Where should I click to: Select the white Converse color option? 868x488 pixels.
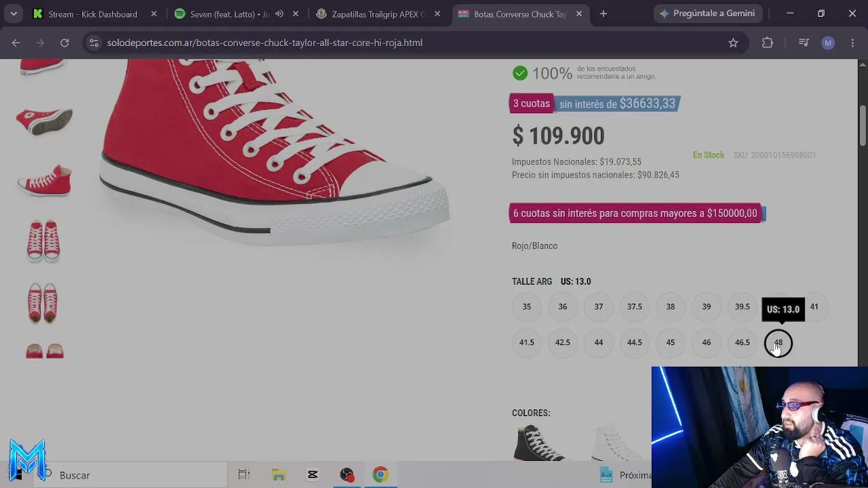click(x=617, y=443)
